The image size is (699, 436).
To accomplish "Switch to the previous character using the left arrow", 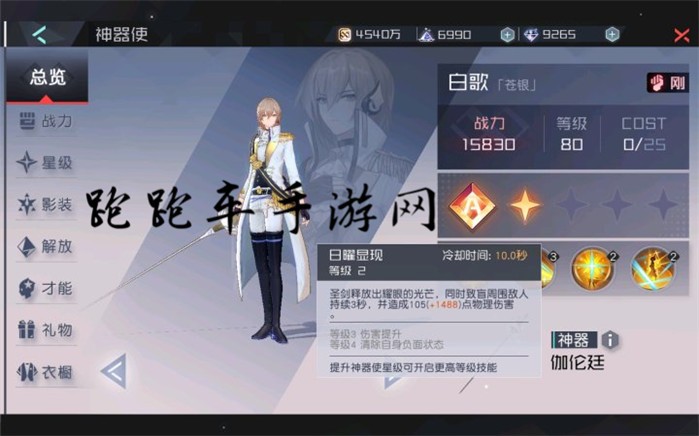I will [x=115, y=371].
